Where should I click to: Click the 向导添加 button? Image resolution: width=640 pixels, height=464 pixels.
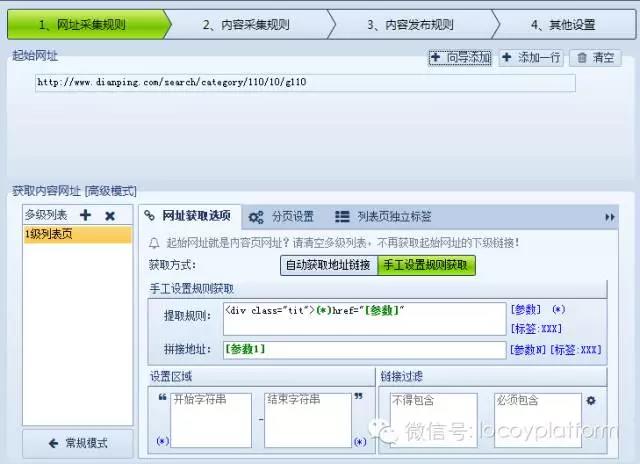click(460, 58)
